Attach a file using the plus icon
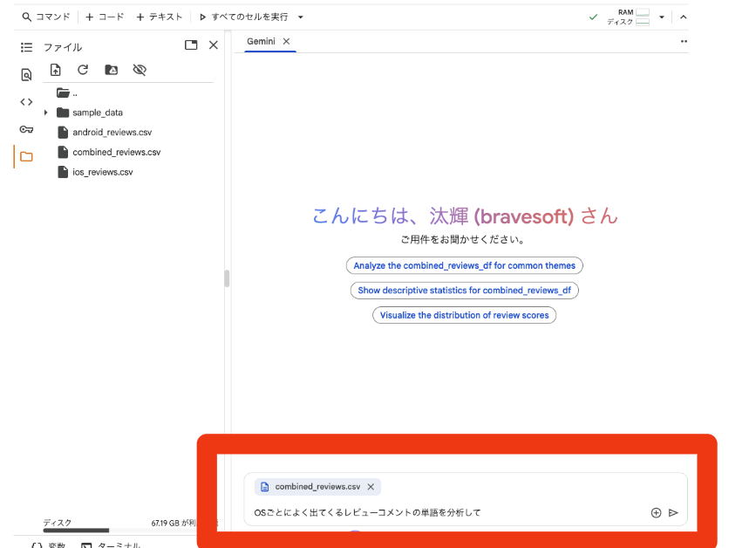 [656, 512]
